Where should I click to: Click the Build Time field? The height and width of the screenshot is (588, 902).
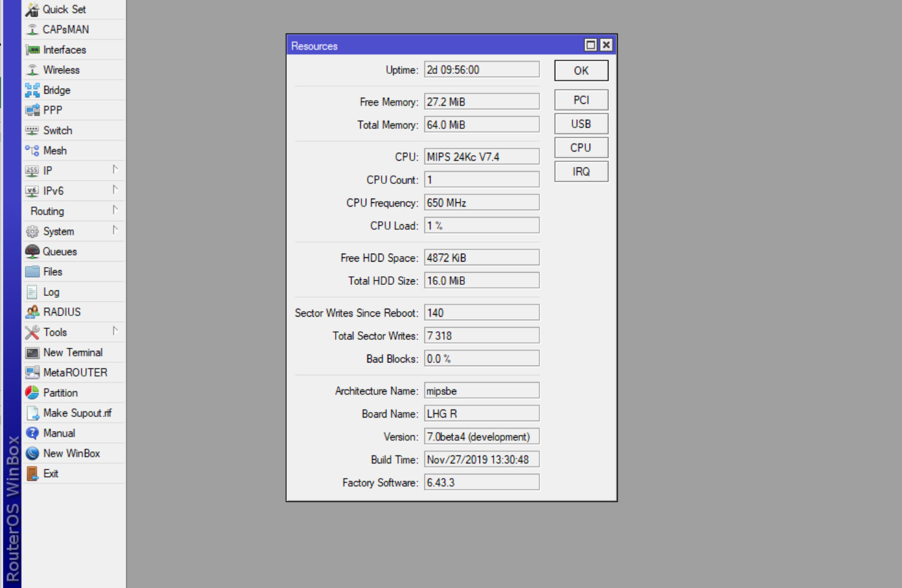tap(482, 459)
